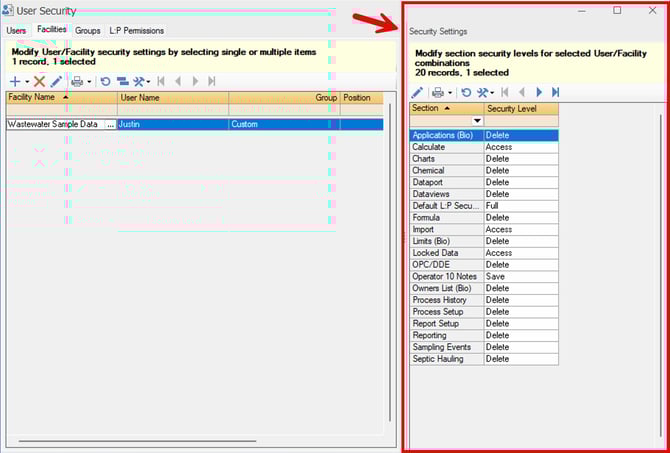Click the Add (plus) icon in User Security toolbar
The width and height of the screenshot is (670, 453).
(x=14, y=81)
